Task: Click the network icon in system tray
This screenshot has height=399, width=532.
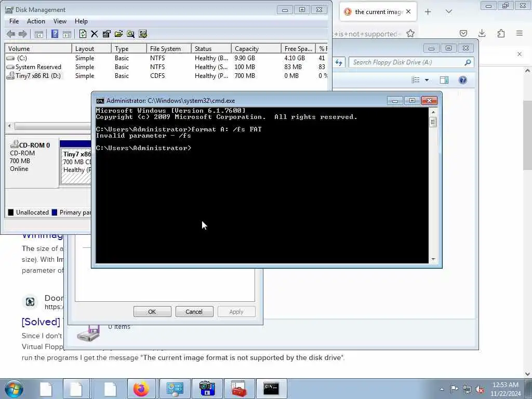Action: coord(467,389)
